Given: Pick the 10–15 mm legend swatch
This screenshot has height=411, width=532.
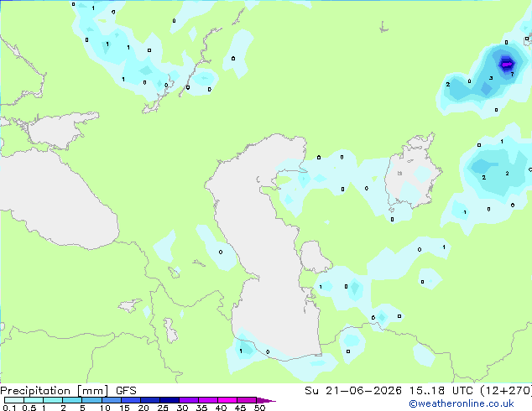Looking at the screenshot, I should (x=111, y=400).
